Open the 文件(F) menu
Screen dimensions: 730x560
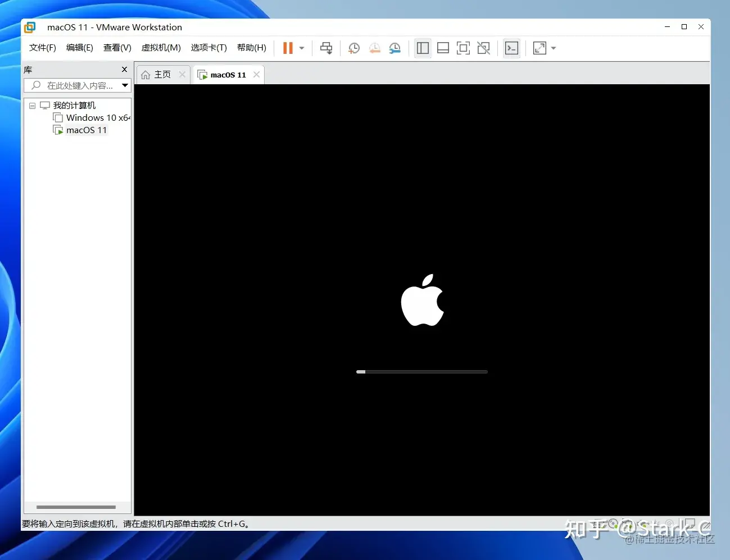[x=43, y=48]
